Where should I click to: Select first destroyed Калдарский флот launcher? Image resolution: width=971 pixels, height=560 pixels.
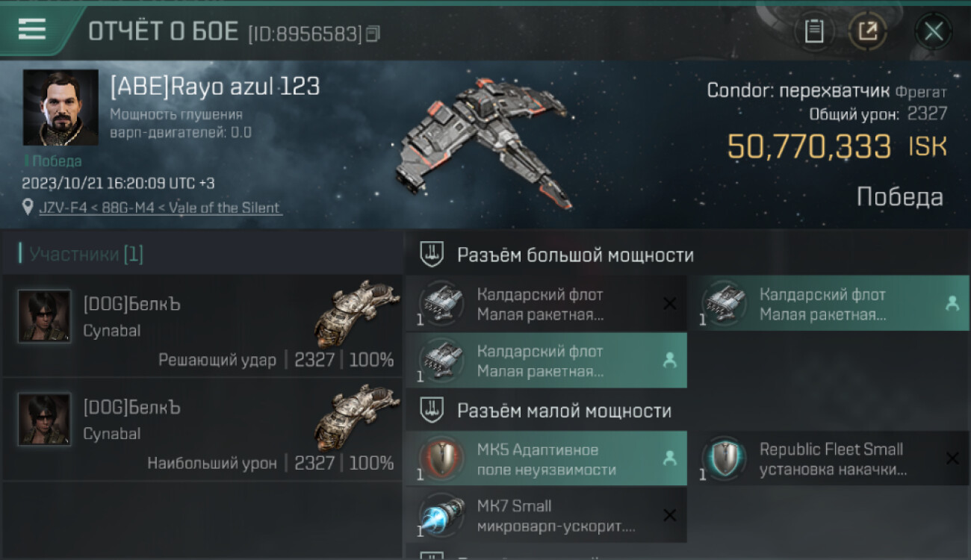coord(546,304)
